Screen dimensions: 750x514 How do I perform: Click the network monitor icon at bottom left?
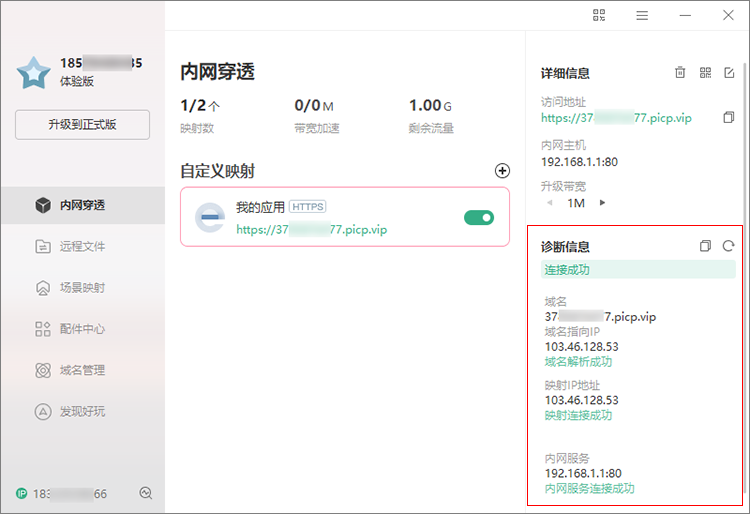coord(146,493)
